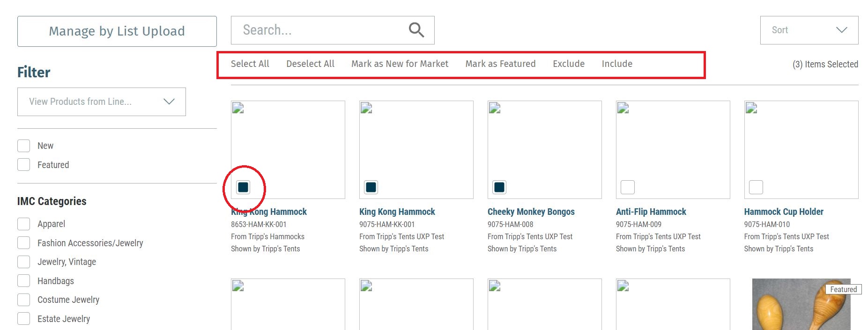The width and height of the screenshot is (868, 330).
Task: Click "From Tripp's Tents UXP Test" under Hammock Cup Holder
Action: [x=787, y=236]
